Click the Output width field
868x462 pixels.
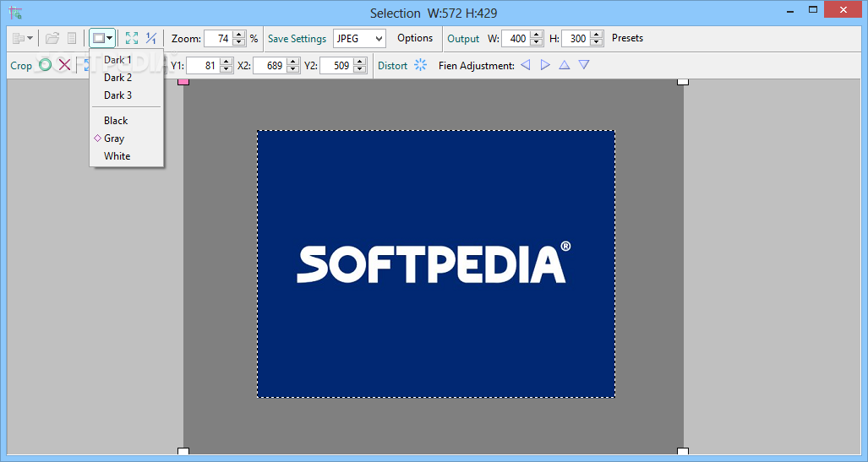pyautogui.click(x=516, y=38)
